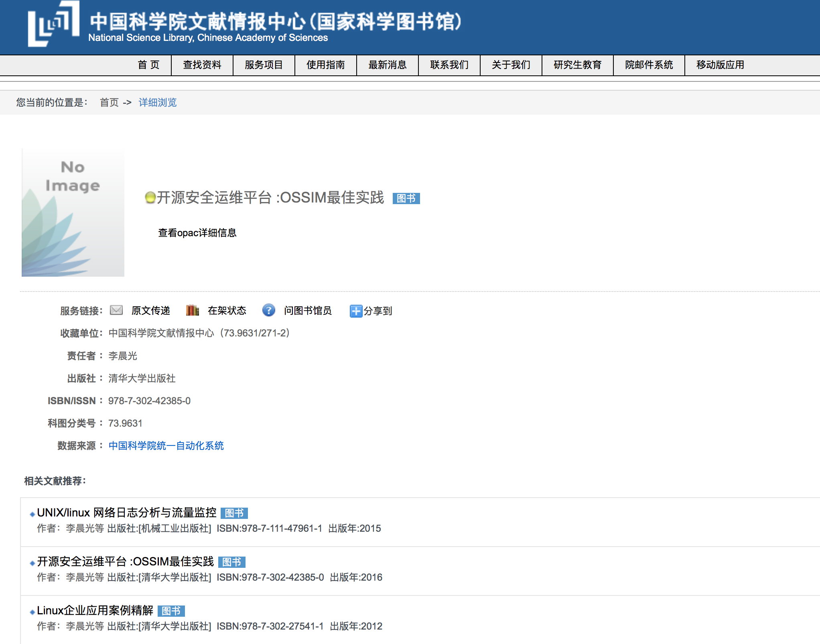820x644 pixels.
Task: Open the 中国科学院统一自动化系统 data source link
Action: [x=166, y=446]
